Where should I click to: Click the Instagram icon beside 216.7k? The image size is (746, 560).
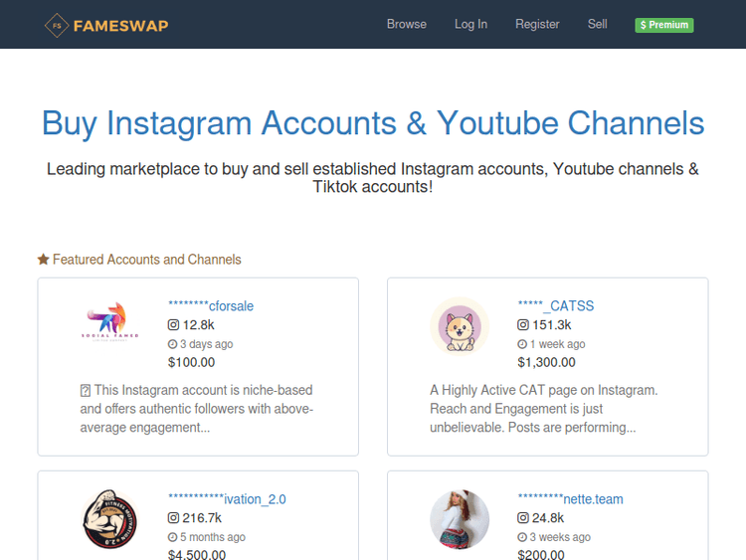[173, 517]
